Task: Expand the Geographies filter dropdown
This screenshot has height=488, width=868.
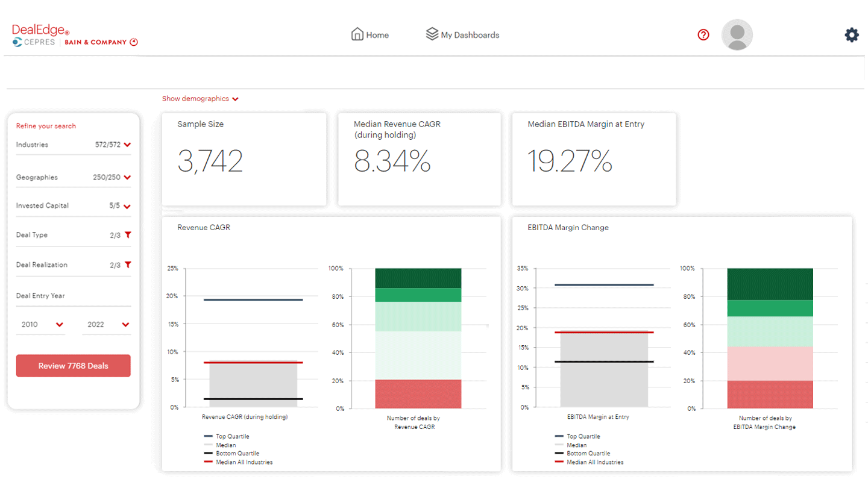Action: (127, 177)
